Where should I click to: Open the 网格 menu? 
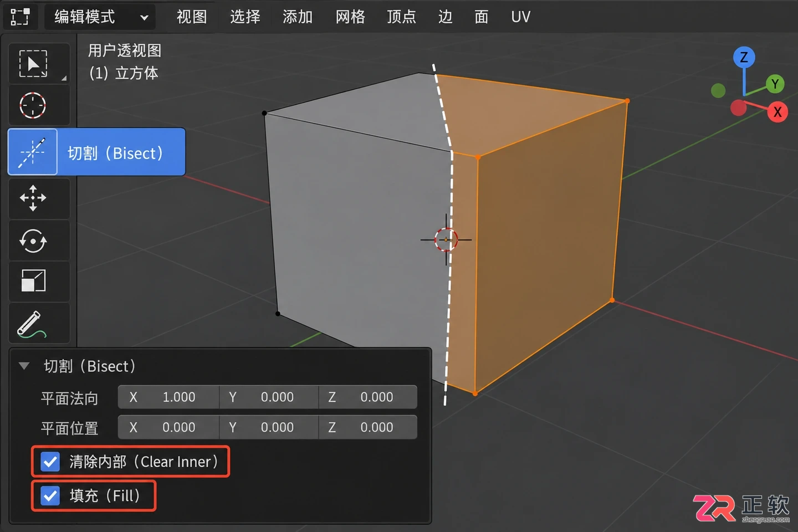(x=350, y=17)
